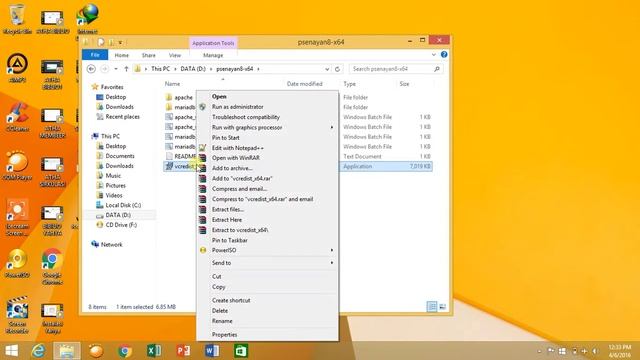Choose Delete from the context menu

(x=267, y=311)
